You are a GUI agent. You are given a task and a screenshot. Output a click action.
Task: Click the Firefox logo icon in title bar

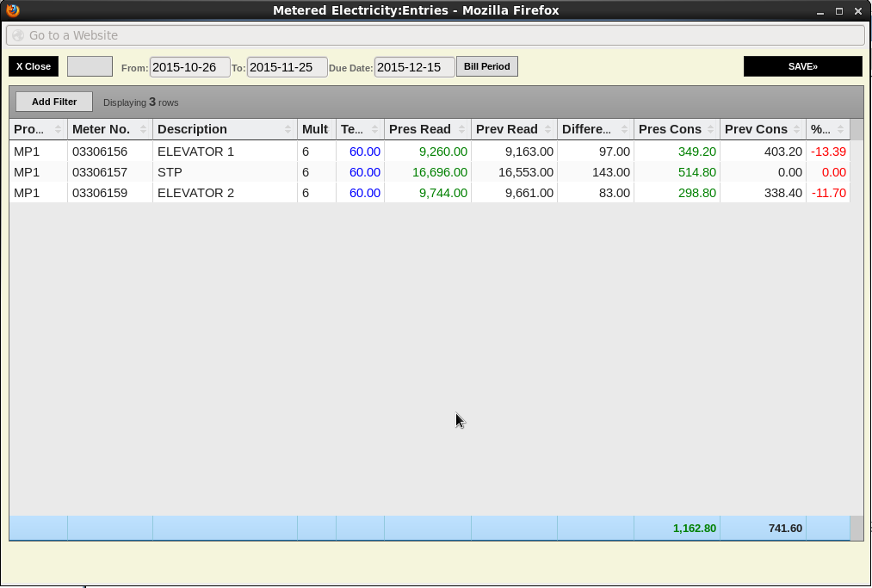tap(13, 11)
